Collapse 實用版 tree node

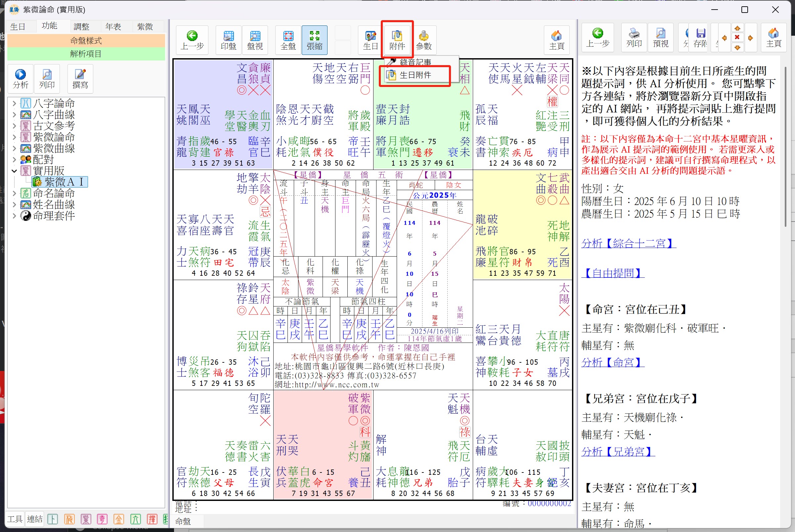[x=14, y=171]
